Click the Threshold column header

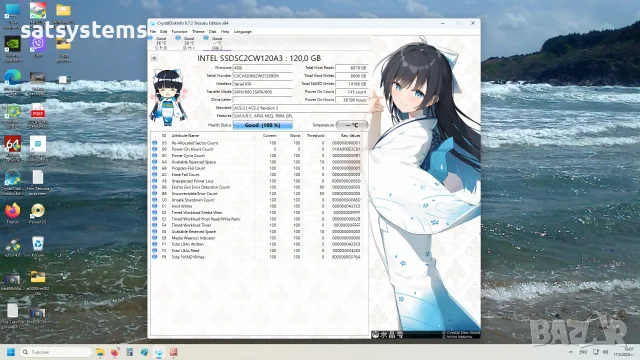tap(315, 136)
